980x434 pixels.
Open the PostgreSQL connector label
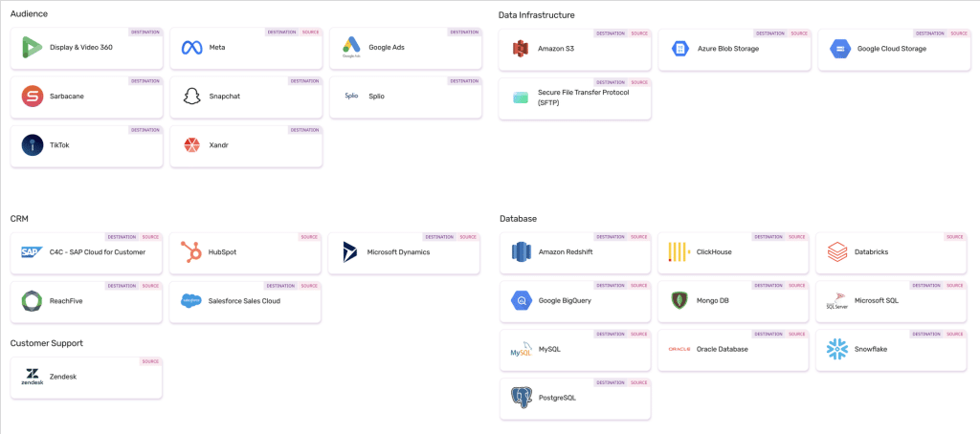pos(558,398)
